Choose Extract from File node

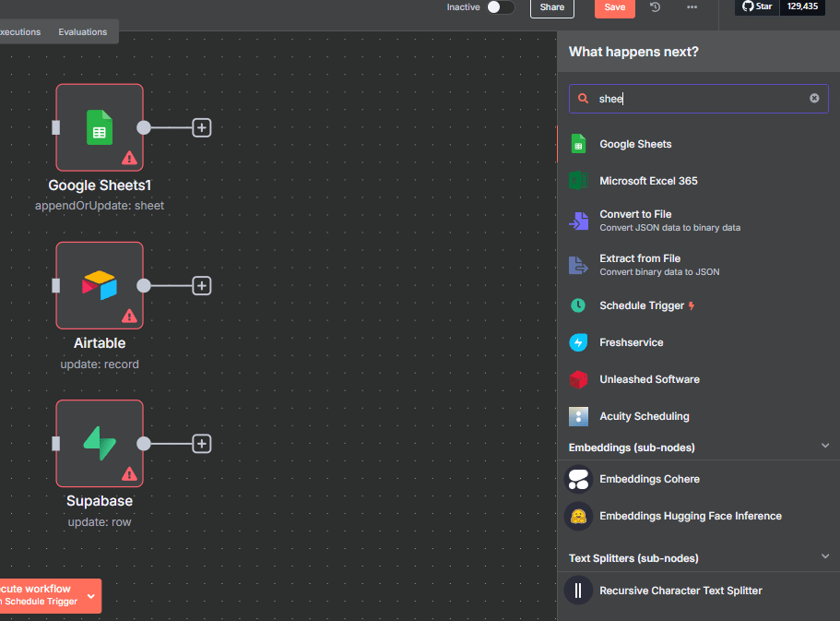pos(699,265)
